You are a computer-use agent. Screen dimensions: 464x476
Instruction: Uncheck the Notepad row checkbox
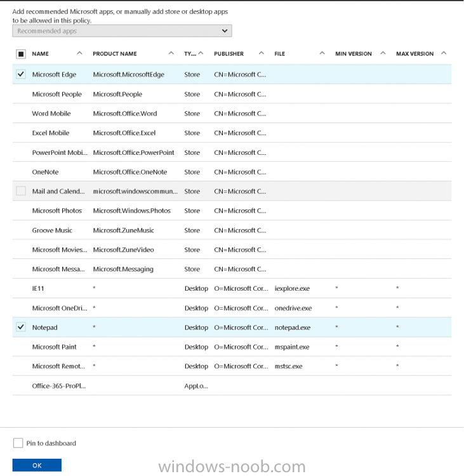point(21,327)
